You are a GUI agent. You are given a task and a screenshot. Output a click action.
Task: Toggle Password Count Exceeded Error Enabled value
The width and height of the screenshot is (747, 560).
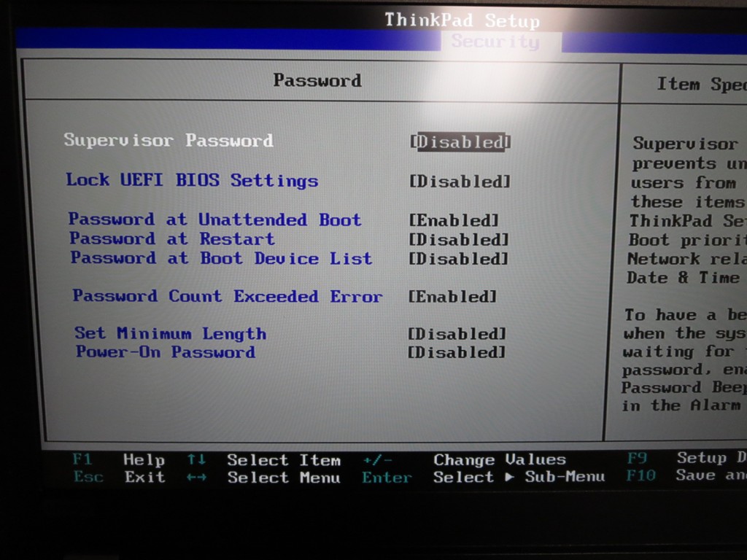tap(452, 297)
